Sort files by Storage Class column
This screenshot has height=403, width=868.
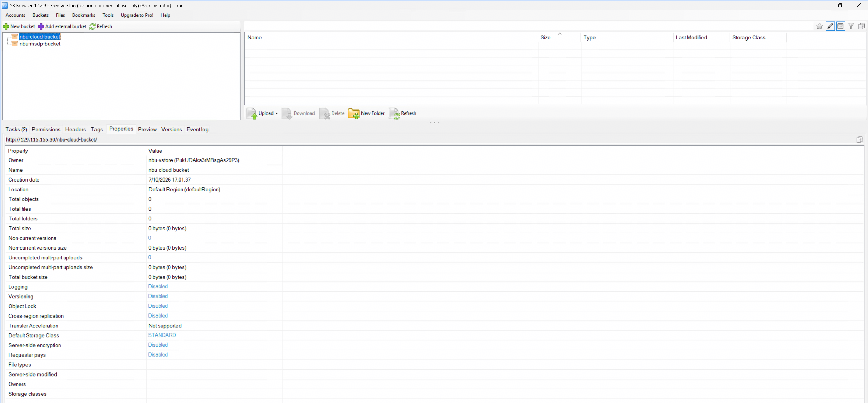coord(758,38)
